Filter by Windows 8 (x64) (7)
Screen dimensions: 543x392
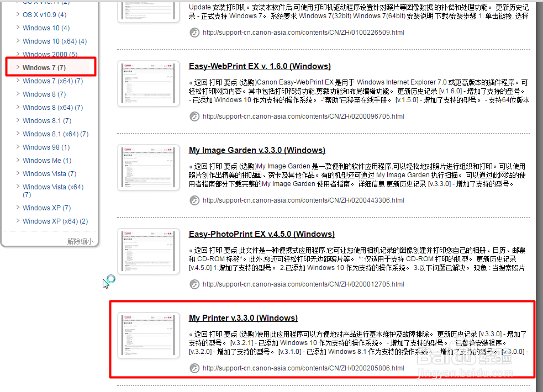tap(52, 108)
